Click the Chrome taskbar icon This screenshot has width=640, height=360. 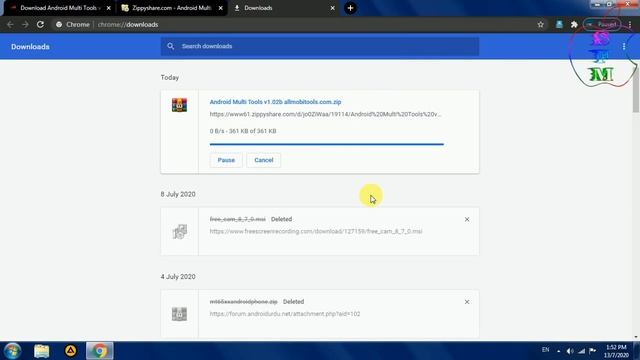100,351
